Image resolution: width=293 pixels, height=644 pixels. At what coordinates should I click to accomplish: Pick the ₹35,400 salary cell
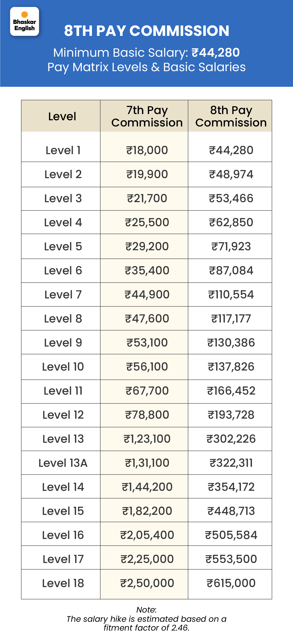pos(147,271)
